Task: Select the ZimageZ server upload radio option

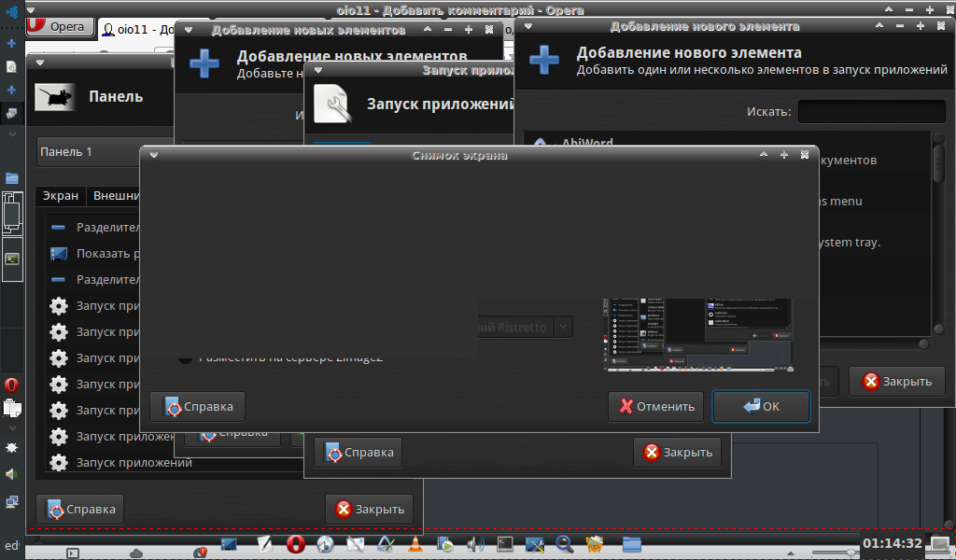Action: (185, 358)
